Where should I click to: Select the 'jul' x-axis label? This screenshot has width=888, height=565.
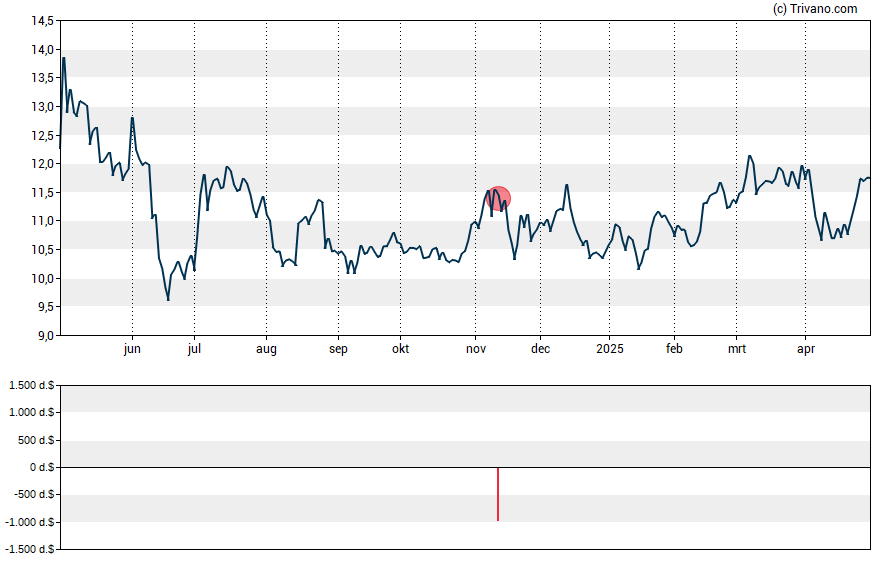point(194,349)
